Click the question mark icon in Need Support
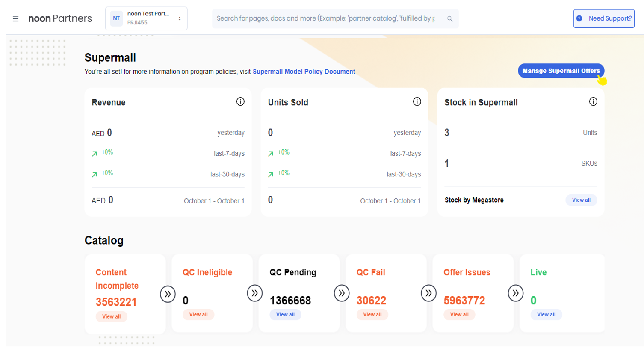 point(579,18)
